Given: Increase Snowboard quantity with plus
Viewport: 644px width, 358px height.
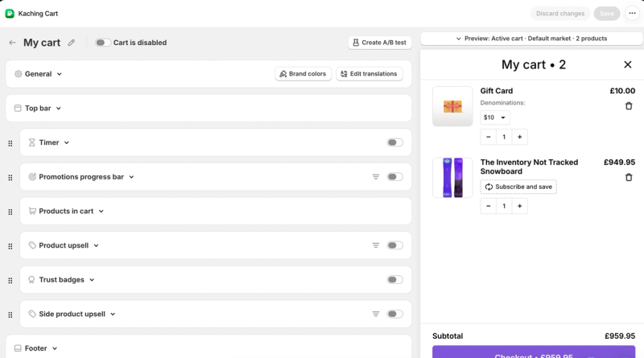Looking at the screenshot, I should [x=519, y=206].
